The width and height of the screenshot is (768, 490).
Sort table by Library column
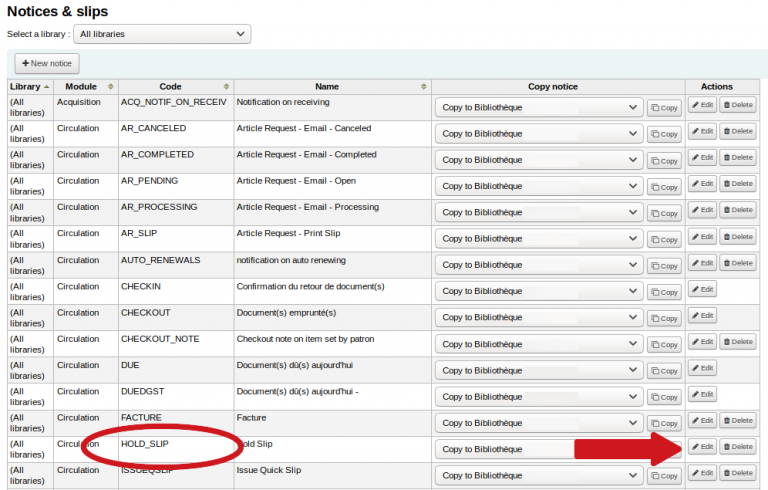pyautogui.click(x=30, y=87)
